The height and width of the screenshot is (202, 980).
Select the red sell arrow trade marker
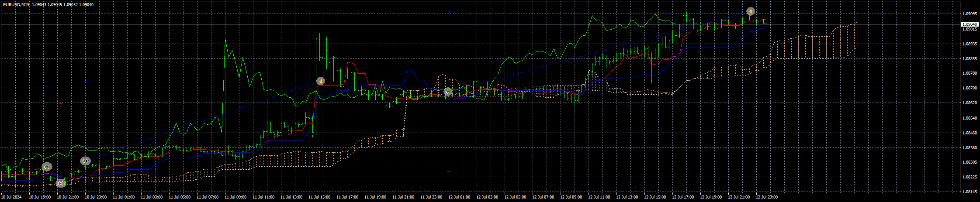(x=61, y=183)
